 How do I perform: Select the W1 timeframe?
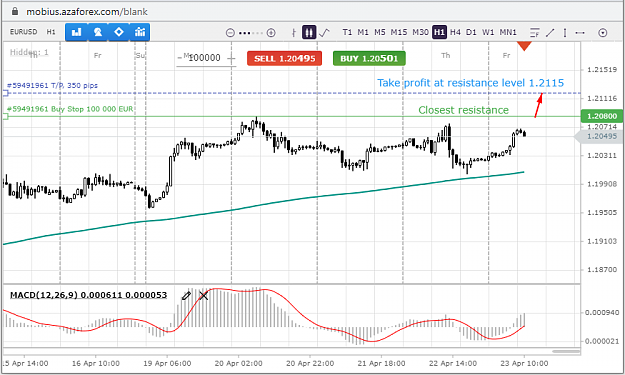[x=488, y=32]
